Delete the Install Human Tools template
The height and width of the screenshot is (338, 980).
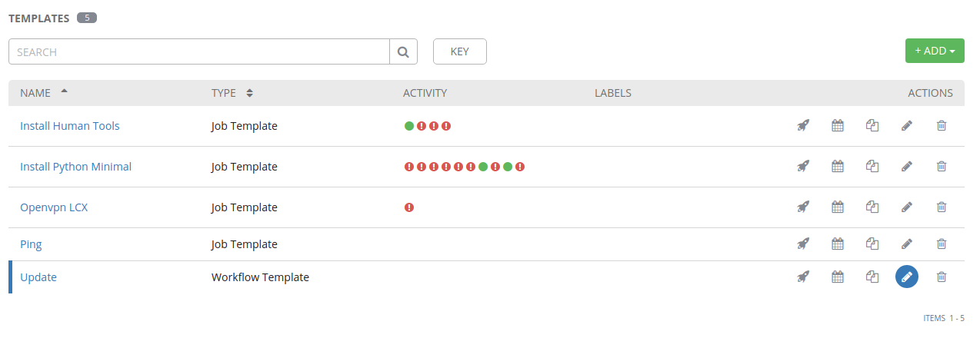coord(942,125)
